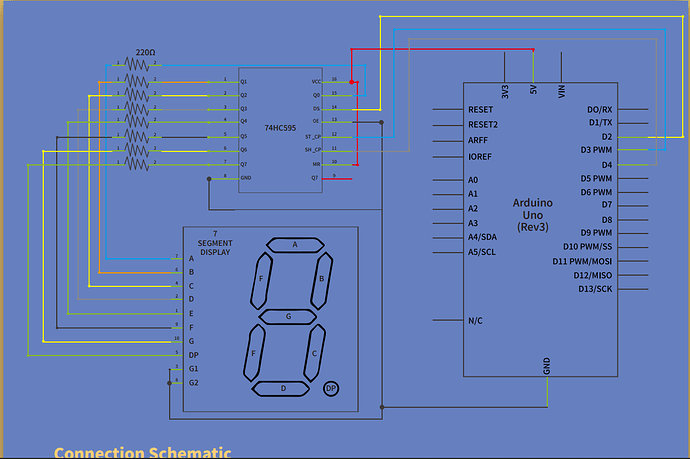Click the A3 analog pin label

pos(473,223)
